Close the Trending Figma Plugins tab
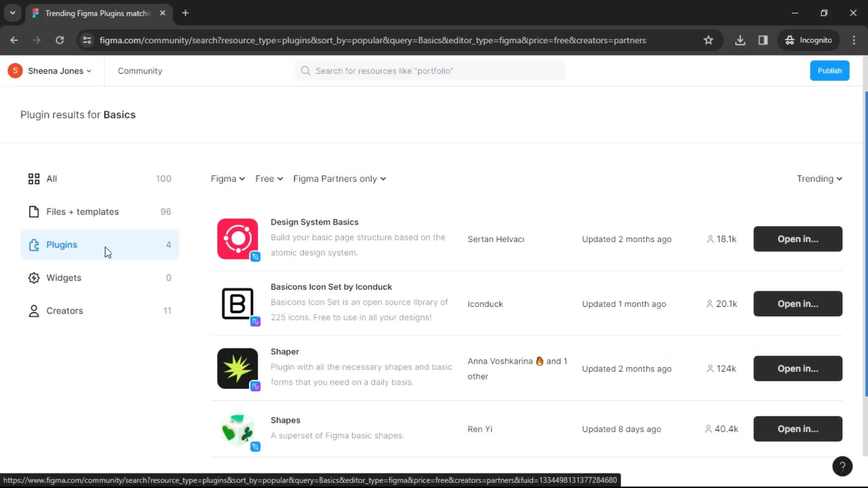868x488 pixels. click(x=163, y=13)
